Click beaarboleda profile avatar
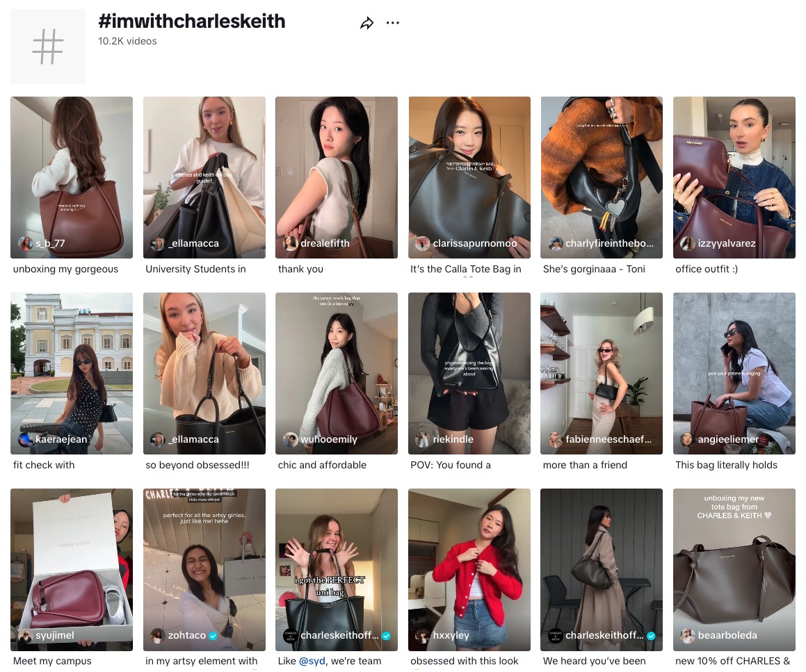 (687, 636)
